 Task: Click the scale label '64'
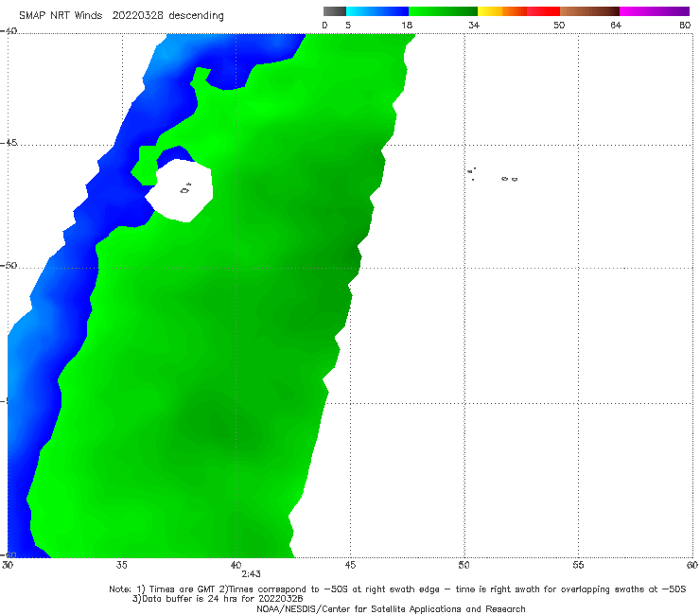(x=616, y=26)
